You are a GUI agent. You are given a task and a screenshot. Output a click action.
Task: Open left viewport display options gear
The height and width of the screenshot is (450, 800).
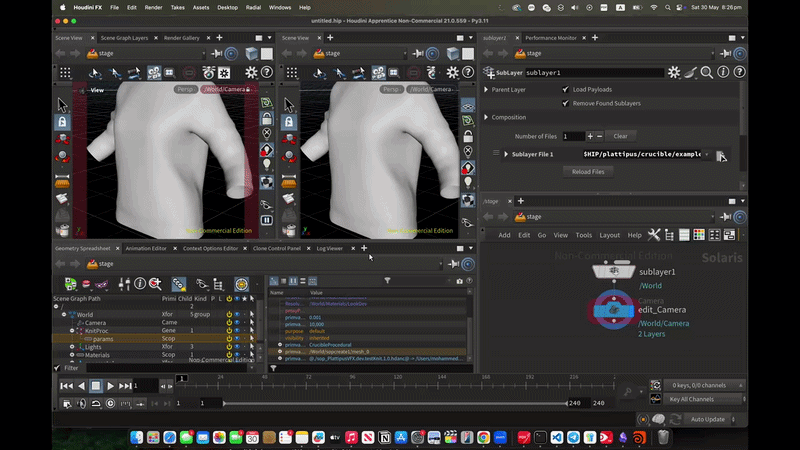click(x=251, y=72)
